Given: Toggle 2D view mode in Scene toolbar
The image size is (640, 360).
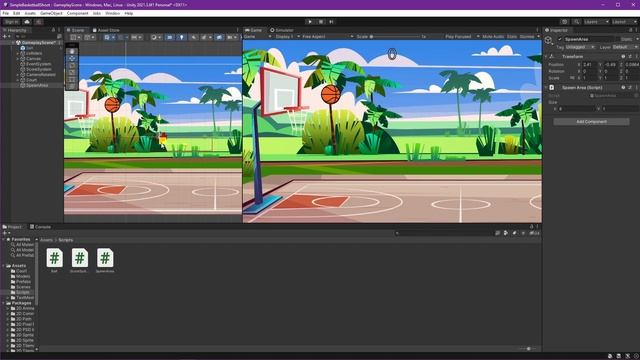Looking at the screenshot, I should pyautogui.click(x=169, y=37).
